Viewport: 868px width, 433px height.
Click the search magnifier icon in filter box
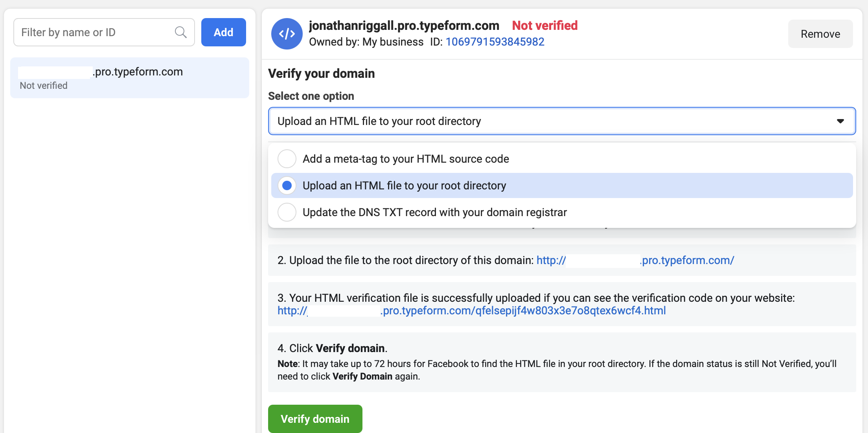click(180, 32)
